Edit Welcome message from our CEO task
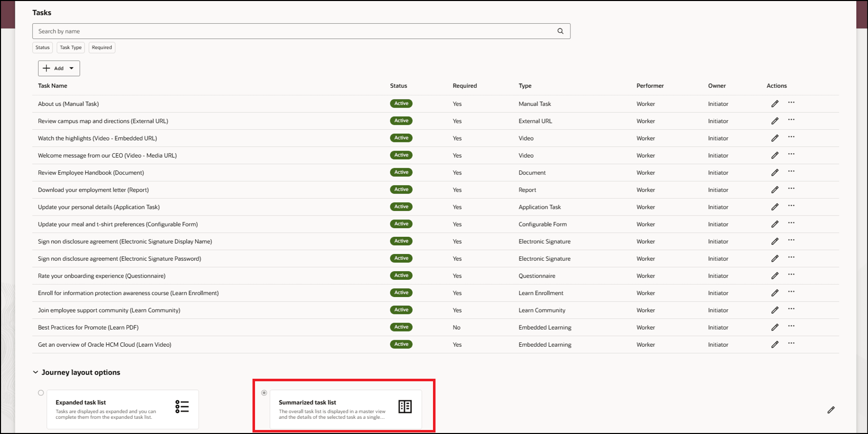 775,156
